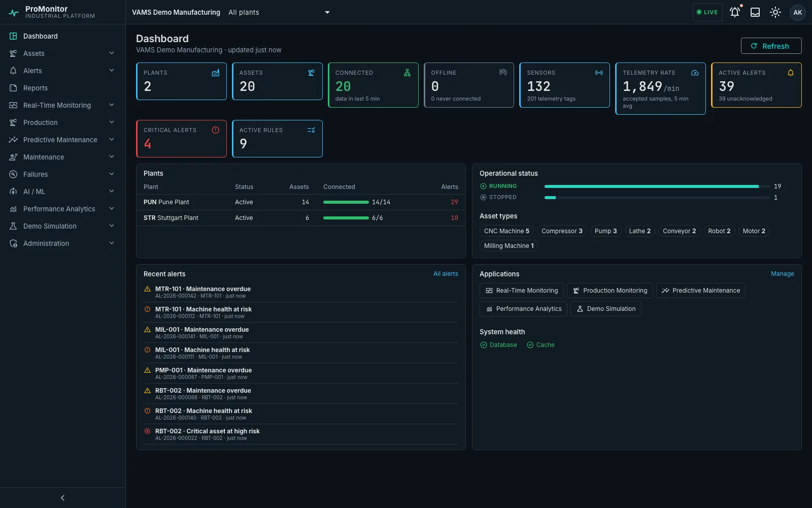
Task: Expand the Administration chevron
Action: pos(112,243)
